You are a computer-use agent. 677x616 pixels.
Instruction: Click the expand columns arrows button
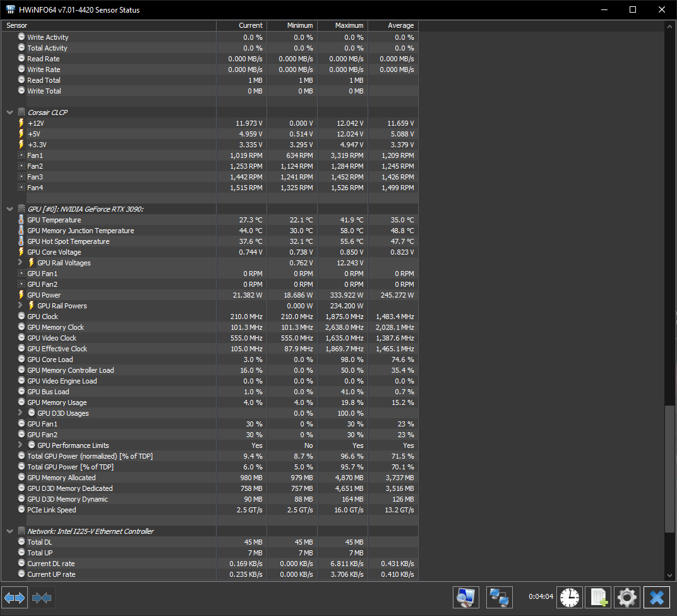[15, 598]
